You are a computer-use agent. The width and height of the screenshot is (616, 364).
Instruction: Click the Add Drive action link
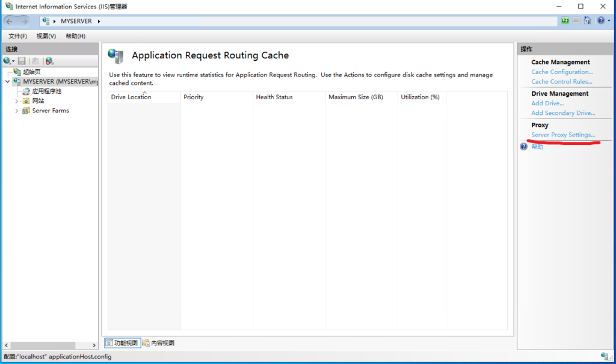tap(547, 103)
